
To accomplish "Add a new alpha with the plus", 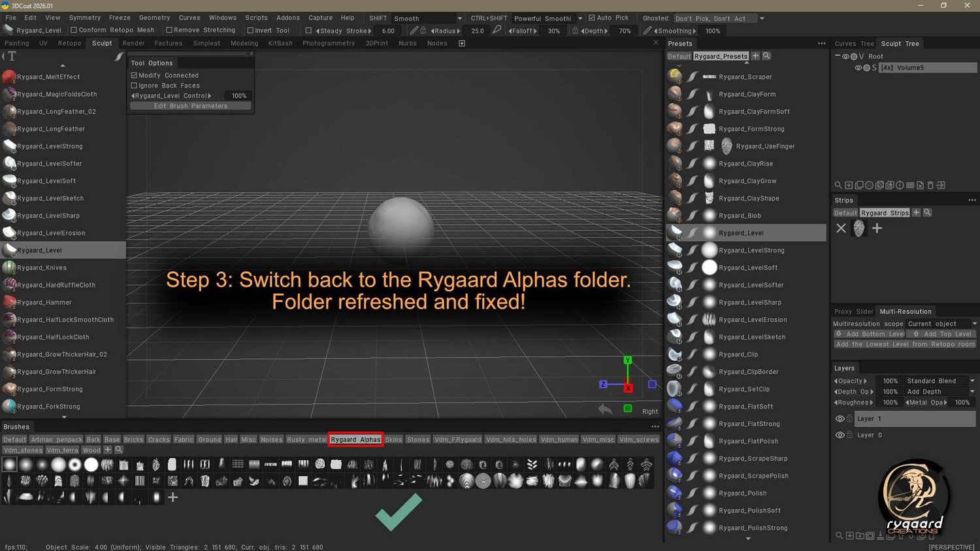I will tap(172, 497).
